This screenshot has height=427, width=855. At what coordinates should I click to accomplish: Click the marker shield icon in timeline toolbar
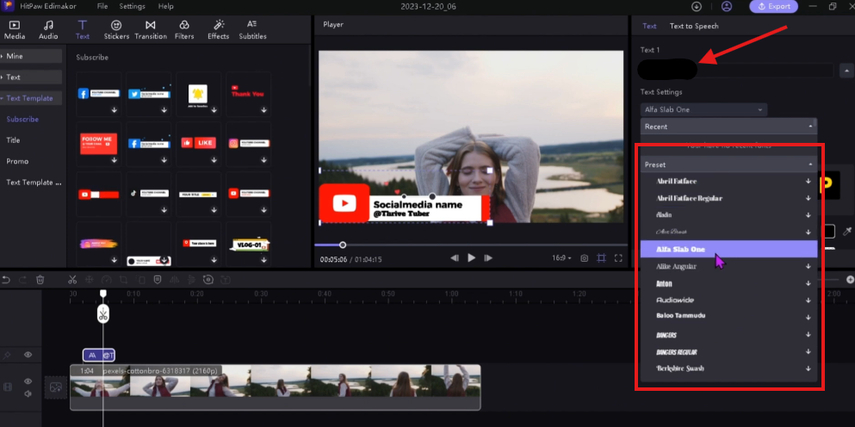click(x=157, y=280)
